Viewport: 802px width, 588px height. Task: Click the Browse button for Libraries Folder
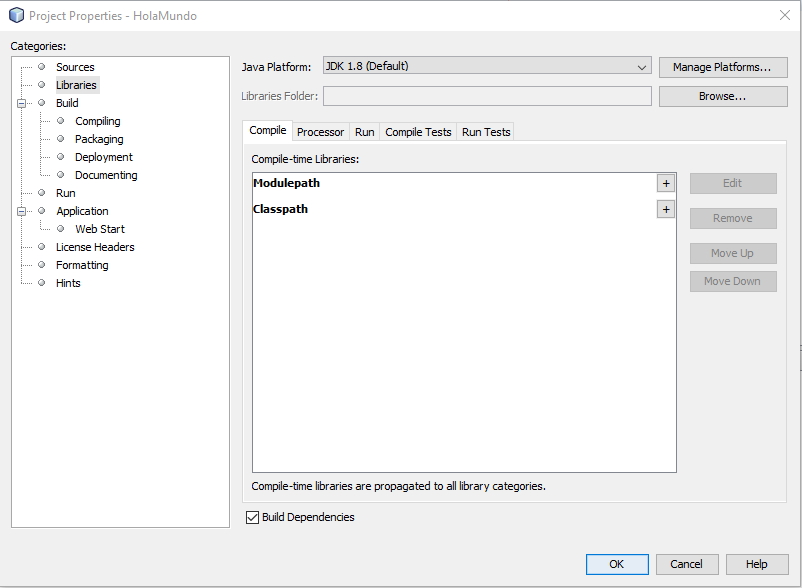pos(722,96)
